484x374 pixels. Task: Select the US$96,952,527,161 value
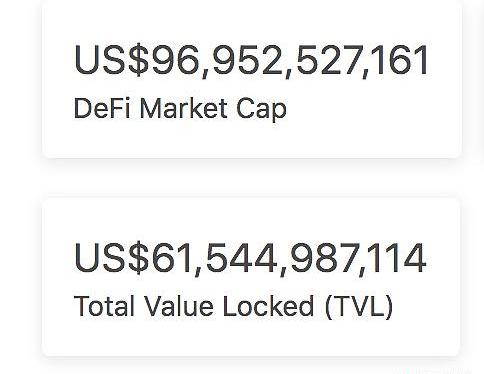(x=251, y=60)
